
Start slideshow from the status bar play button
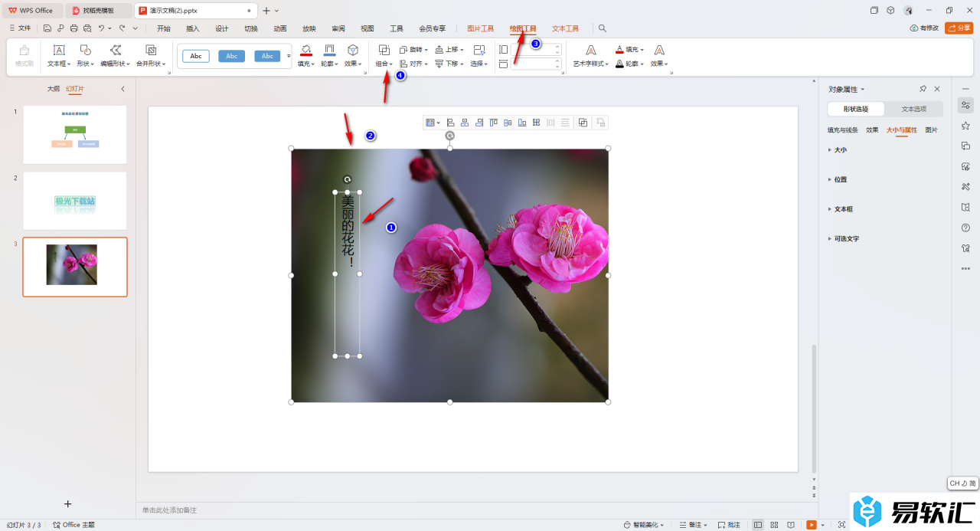[x=812, y=525]
